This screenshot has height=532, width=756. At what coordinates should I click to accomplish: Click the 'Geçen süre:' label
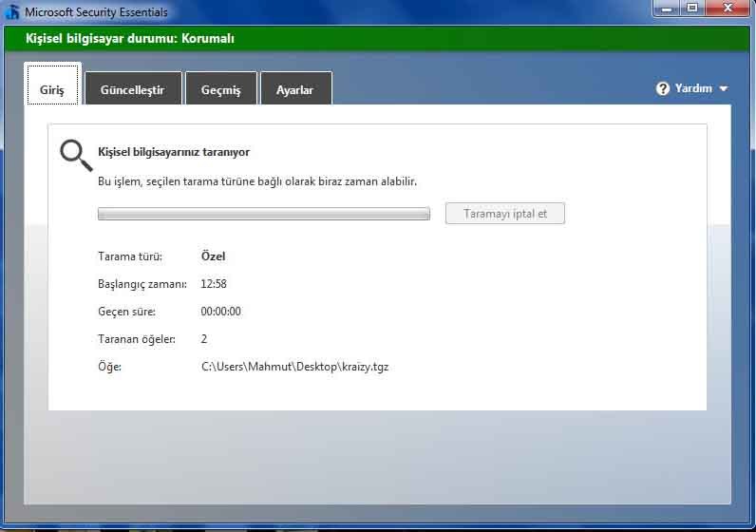coord(127,312)
